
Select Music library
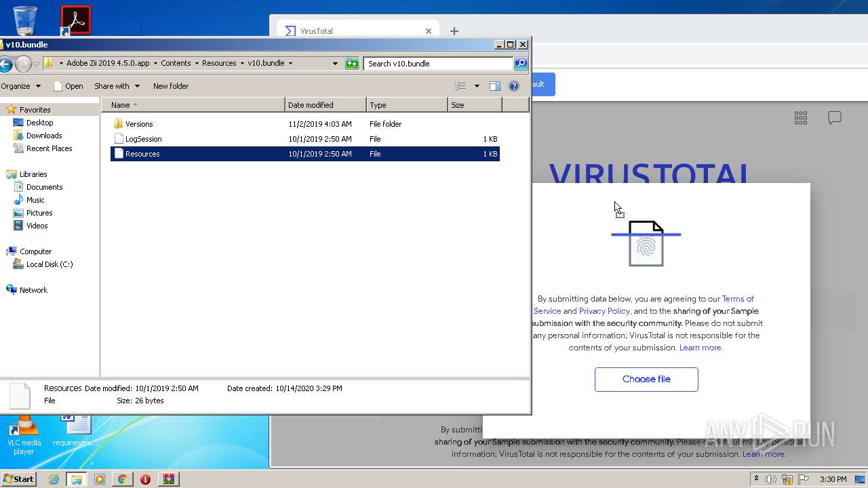coord(35,200)
